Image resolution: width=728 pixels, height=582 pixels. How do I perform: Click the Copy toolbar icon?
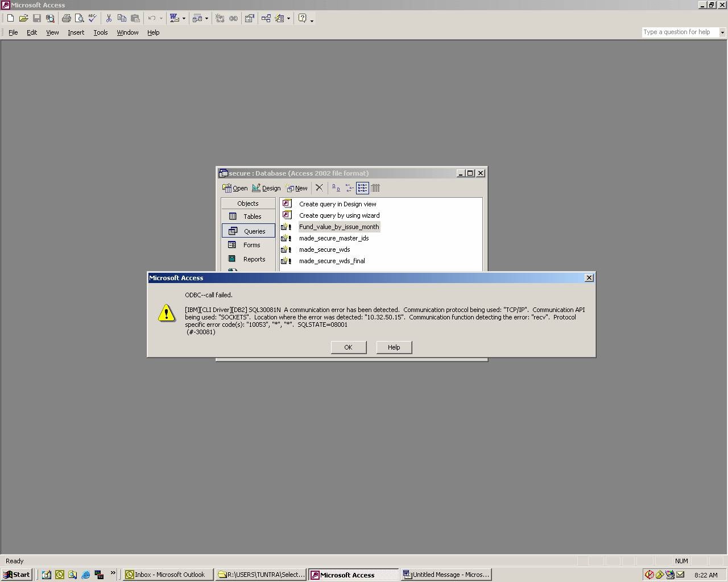click(122, 18)
